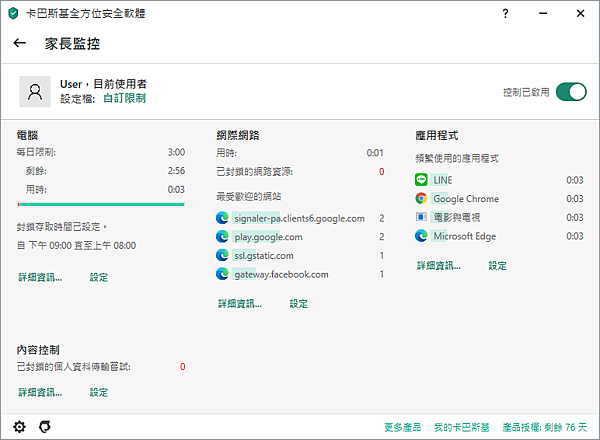Click the Edge icon beside play.google.com
600x440 pixels.
coord(222,236)
